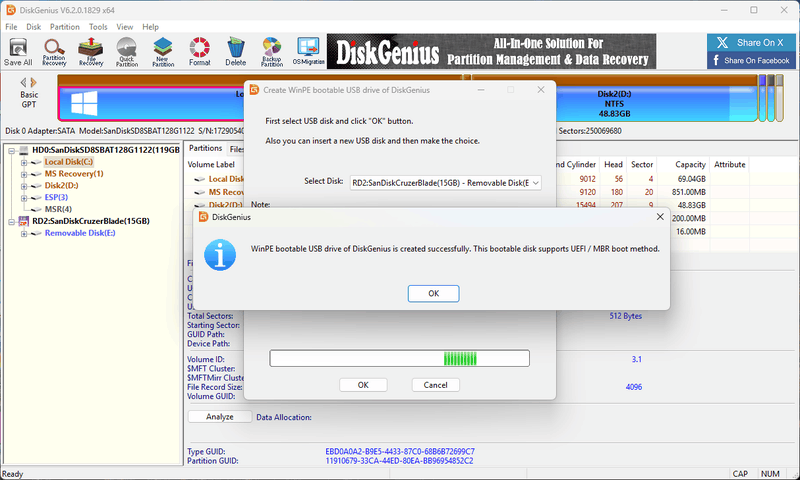Open the File menu
Viewport: 800px width, 480px height.
pyautogui.click(x=11, y=27)
